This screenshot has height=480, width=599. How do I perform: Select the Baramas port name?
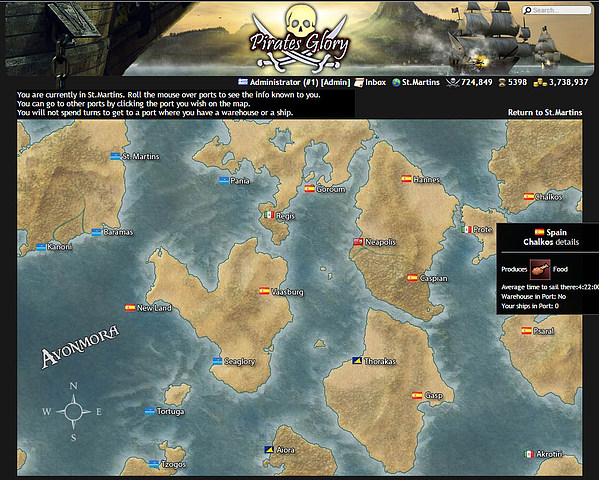pos(118,232)
